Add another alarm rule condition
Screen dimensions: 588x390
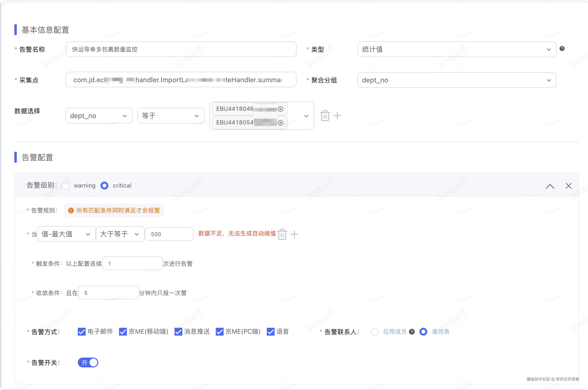[294, 234]
